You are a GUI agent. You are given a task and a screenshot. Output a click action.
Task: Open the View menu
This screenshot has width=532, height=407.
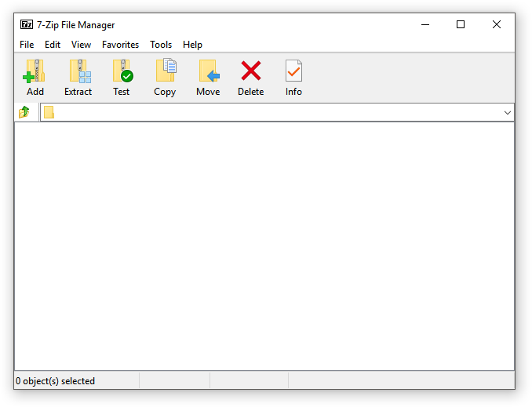click(x=81, y=45)
